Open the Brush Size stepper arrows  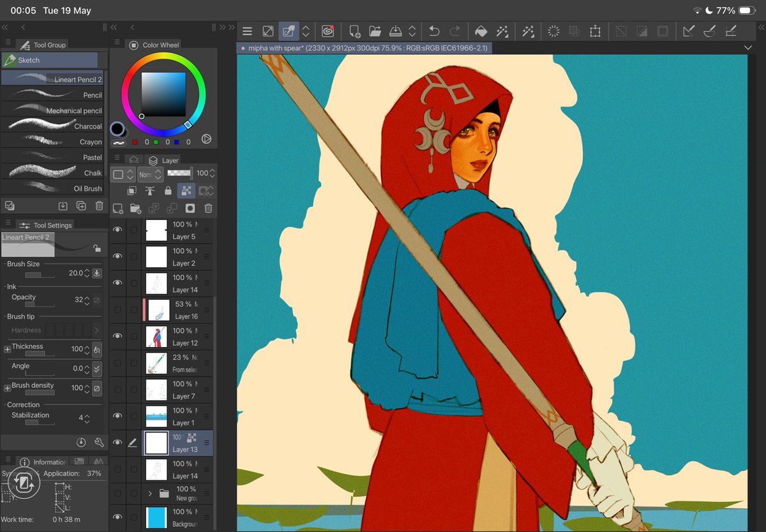(87, 273)
